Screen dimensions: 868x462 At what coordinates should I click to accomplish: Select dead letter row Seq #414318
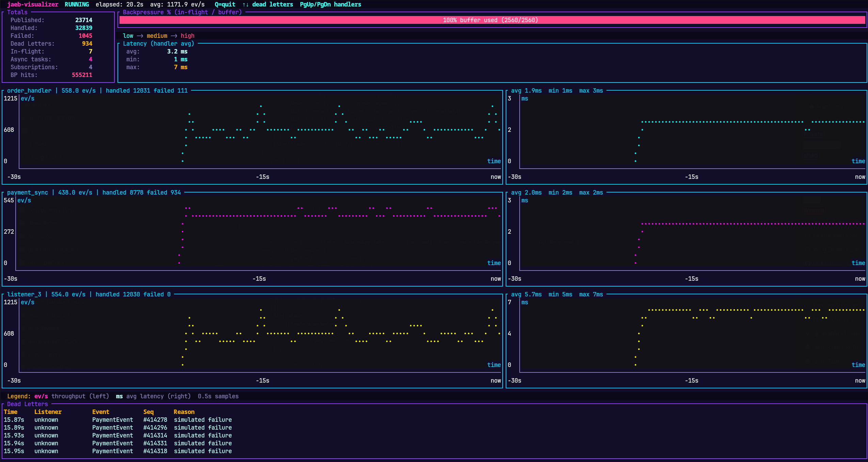coord(155,451)
